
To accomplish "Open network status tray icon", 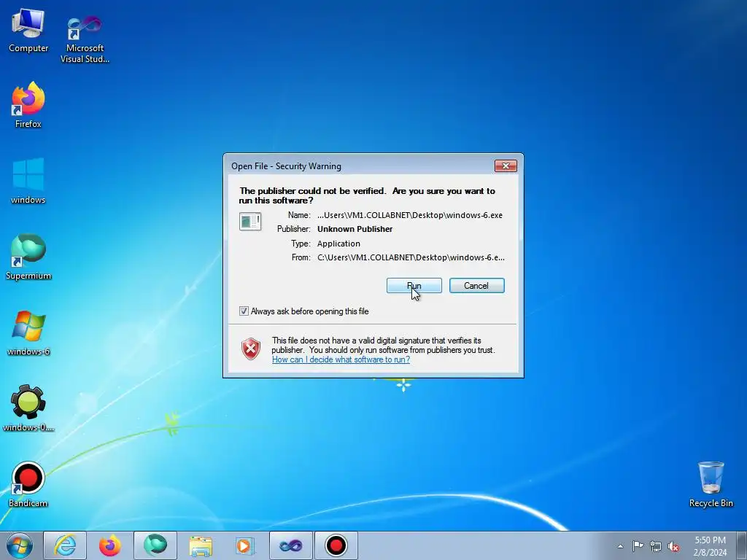I will point(656,546).
